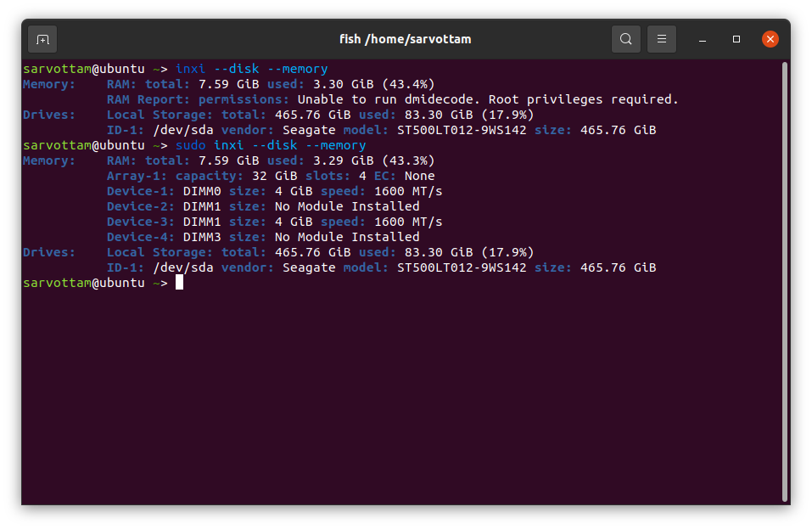The height and width of the screenshot is (529, 812).
Task: Click the 'Device-1:' line label
Action: [x=141, y=191]
